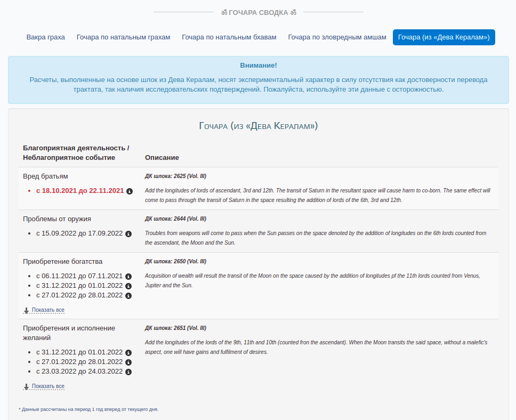
Task: Expand Показать все under Приобретения и исполнение желаний
Action: click(x=44, y=386)
